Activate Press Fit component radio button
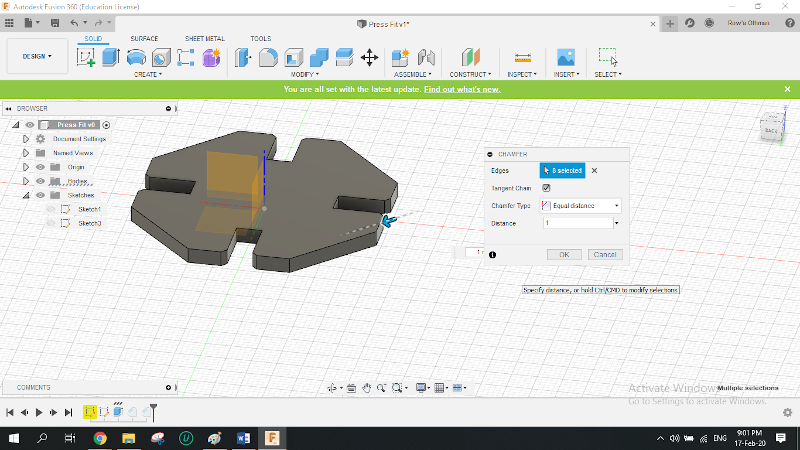Viewport: 800px width, 450px height. coord(106,125)
